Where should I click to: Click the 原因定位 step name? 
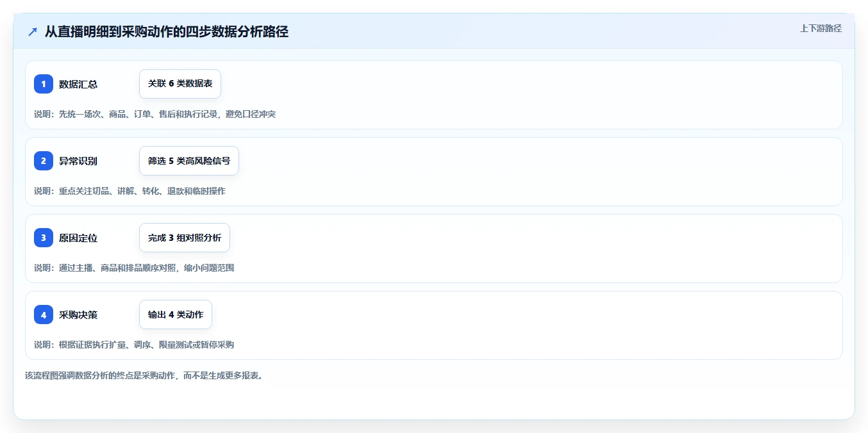pos(78,238)
